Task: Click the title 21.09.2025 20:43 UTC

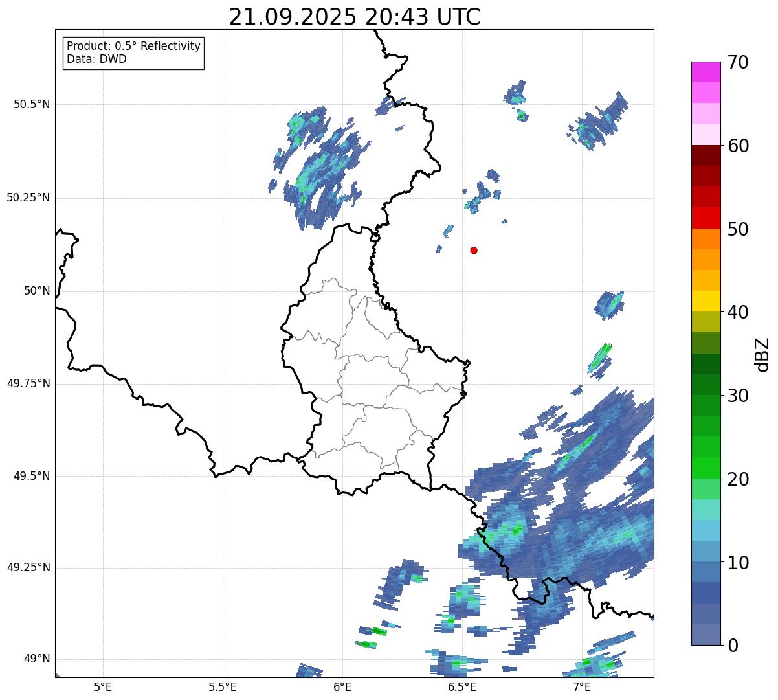Action: point(355,17)
